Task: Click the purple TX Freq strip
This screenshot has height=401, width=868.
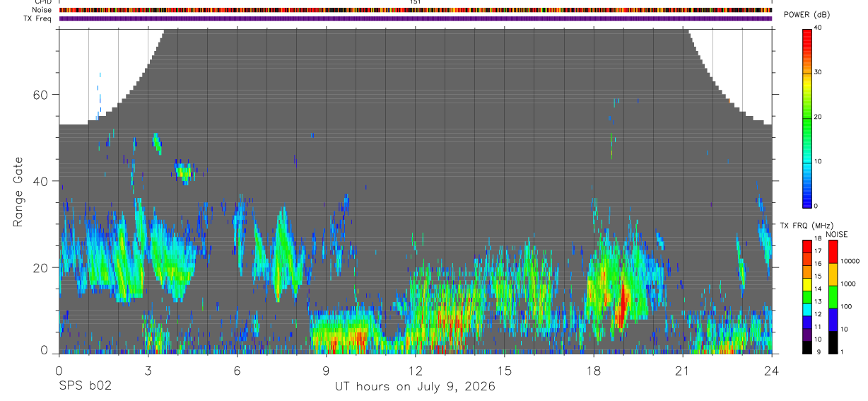Action: [416, 18]
